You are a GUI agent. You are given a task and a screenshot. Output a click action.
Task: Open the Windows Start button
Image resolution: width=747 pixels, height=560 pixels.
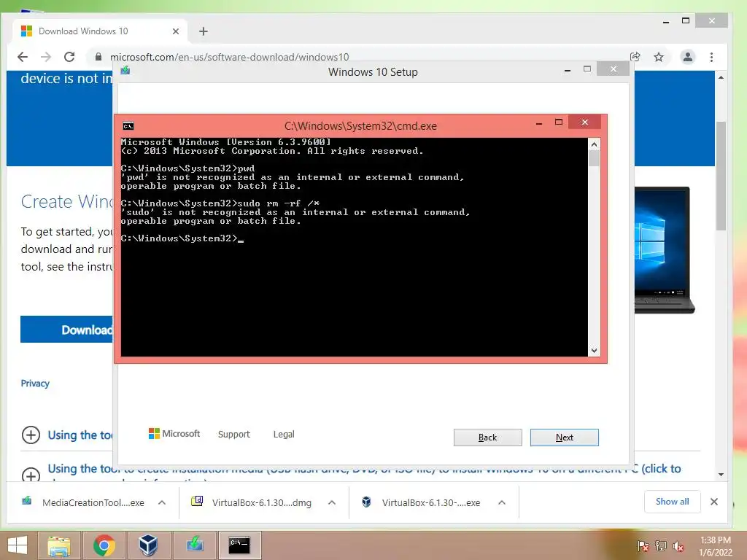(x=18, y=545)
